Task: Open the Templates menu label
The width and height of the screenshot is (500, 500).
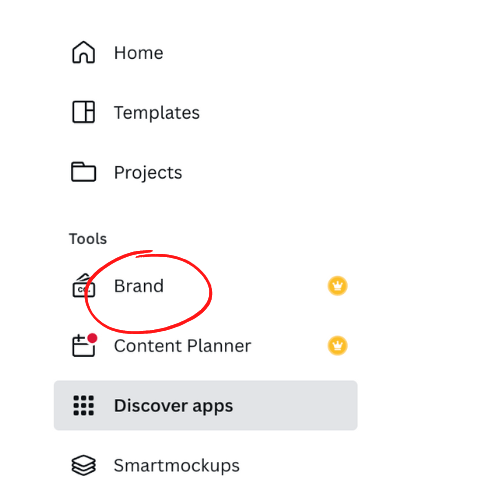Action: (x=157, y=112)
